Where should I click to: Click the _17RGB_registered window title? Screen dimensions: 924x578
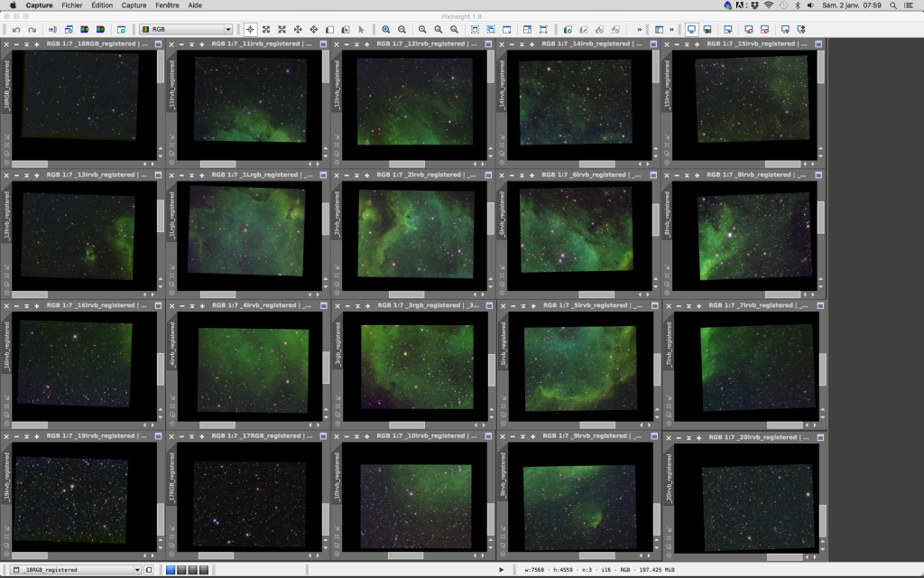(x=262, y=436)
